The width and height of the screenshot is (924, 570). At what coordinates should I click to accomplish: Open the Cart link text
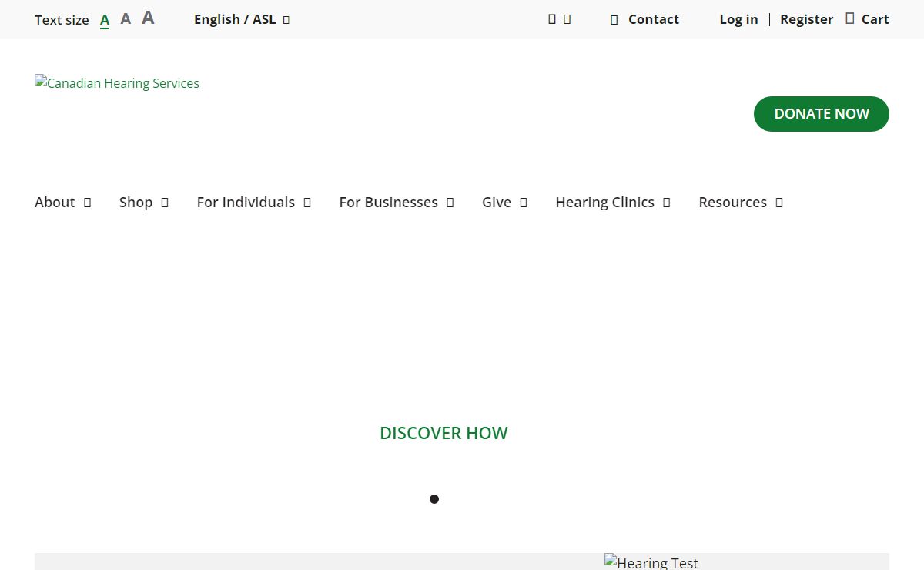coord(875,19)
